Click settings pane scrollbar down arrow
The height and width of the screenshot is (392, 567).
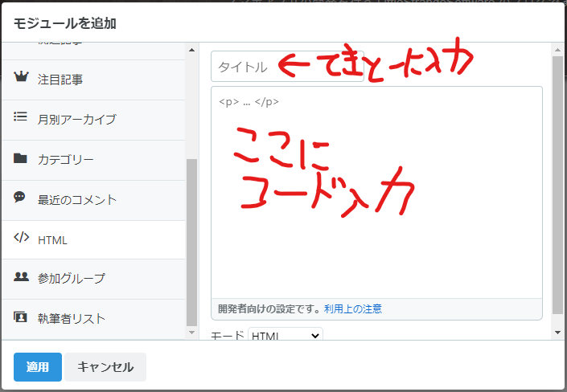click(557, 333)
